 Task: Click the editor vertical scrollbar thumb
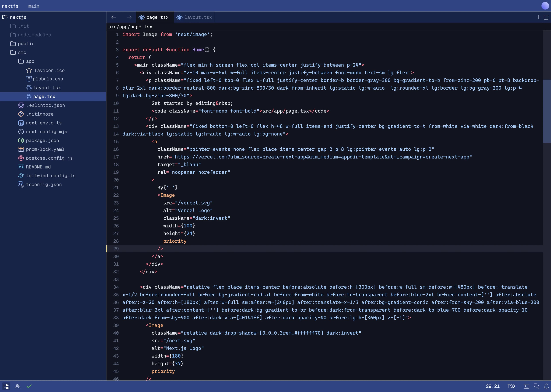coord(547,111)
